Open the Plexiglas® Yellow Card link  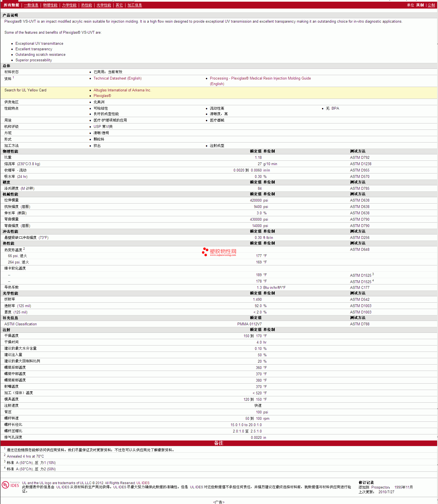[x=102, y=96]
